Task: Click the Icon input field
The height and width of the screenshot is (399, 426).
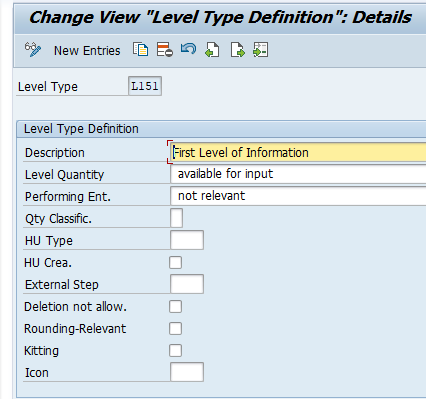Action: pos(187,372)
